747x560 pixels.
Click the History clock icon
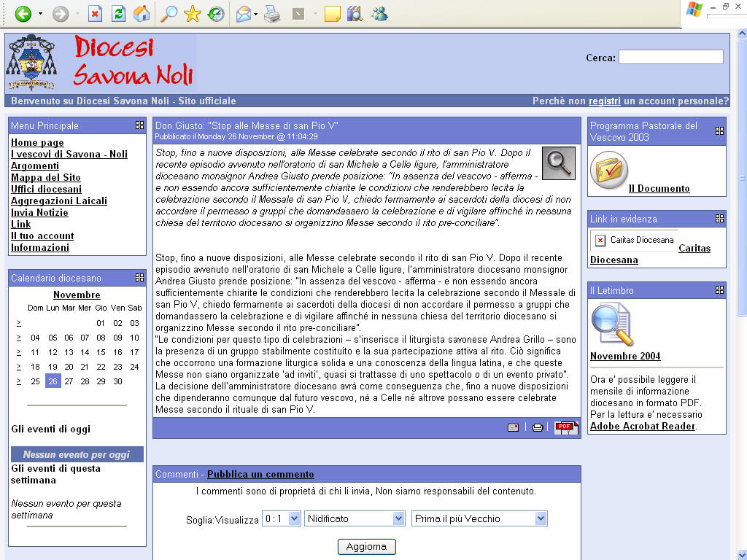(216, 14)
